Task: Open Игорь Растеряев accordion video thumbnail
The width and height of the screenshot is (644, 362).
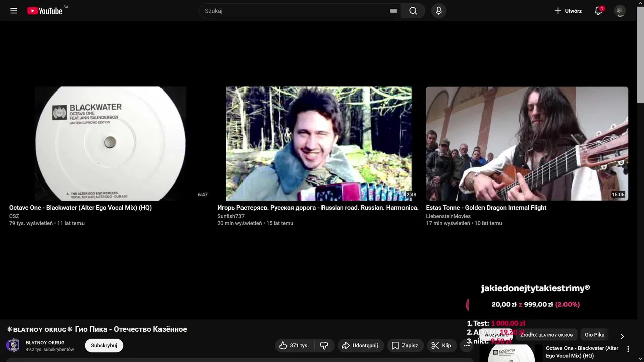Action: 318,143
